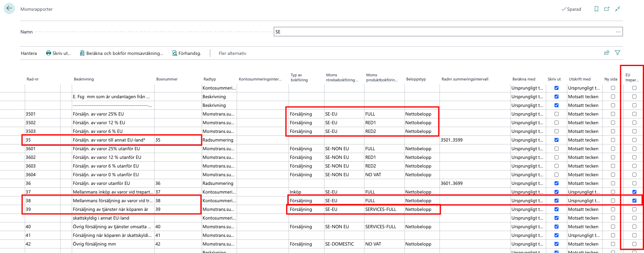The image size is (644, 253).
Task: Click the back arrow to leave Momsrapporter
Action: (9, 8)
